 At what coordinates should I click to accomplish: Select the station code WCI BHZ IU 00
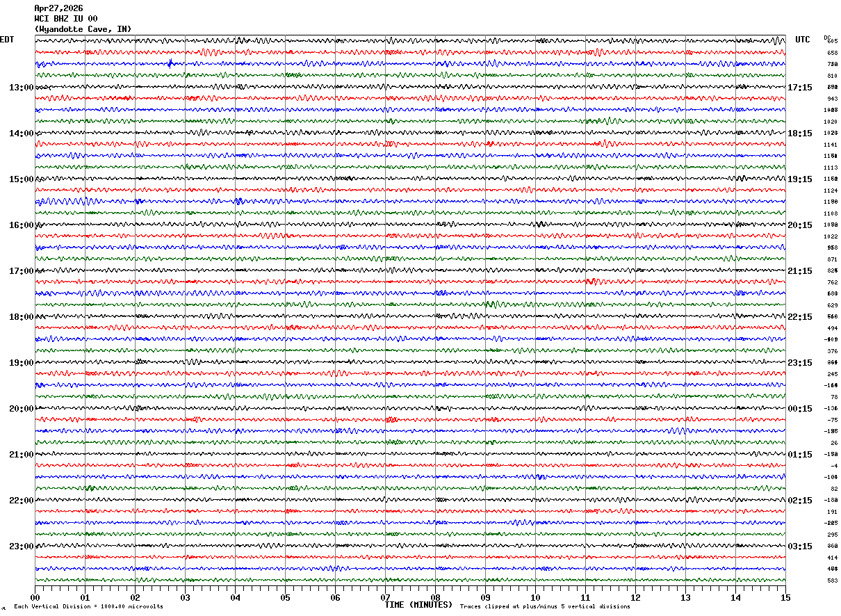(x=66, y=19)
